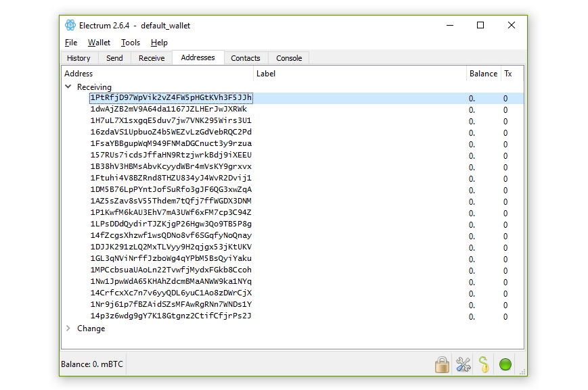Select address 1Nw1JpwWdA65KHAhZdcmBMaANWW9ka1NYq
The width and height of the screenshot is (588, 390).
click(171, 281)
